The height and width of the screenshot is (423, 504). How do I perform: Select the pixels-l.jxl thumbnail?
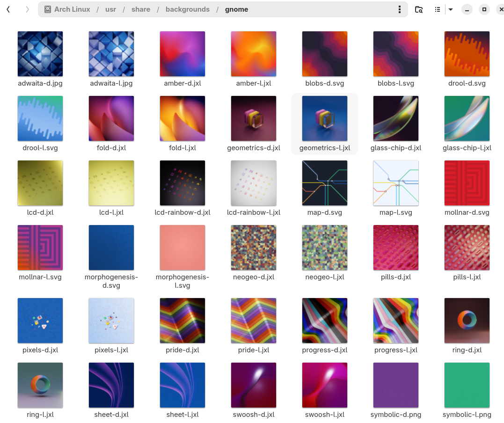[111, 321]
